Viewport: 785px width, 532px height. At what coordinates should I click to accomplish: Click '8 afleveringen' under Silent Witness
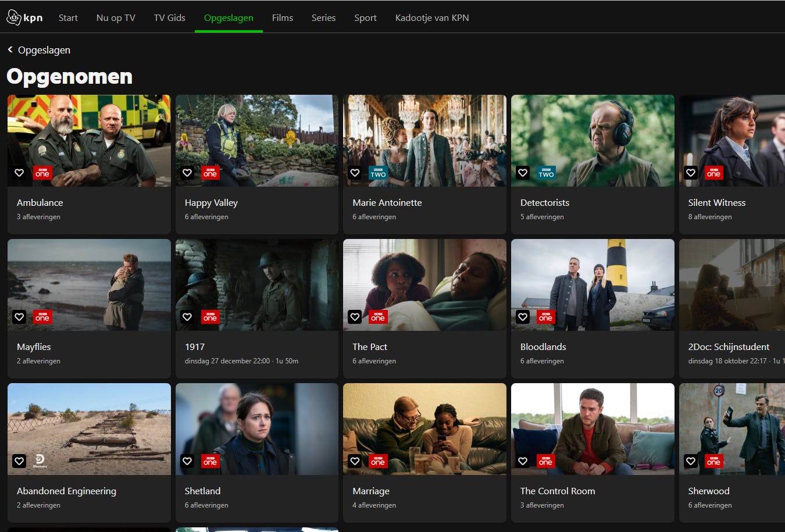tap(710, 217)
